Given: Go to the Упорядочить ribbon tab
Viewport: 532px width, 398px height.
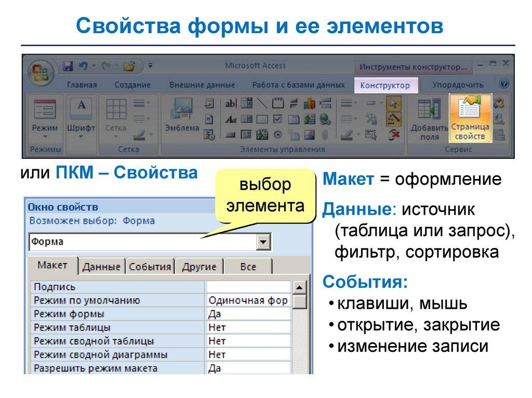Looking at the screenshot, I should [457, 85].
